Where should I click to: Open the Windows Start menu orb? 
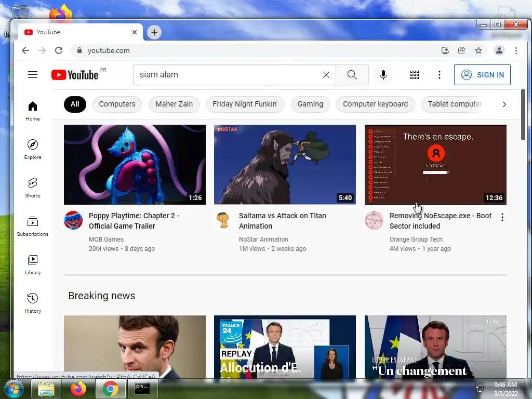(x=14, y=389)
